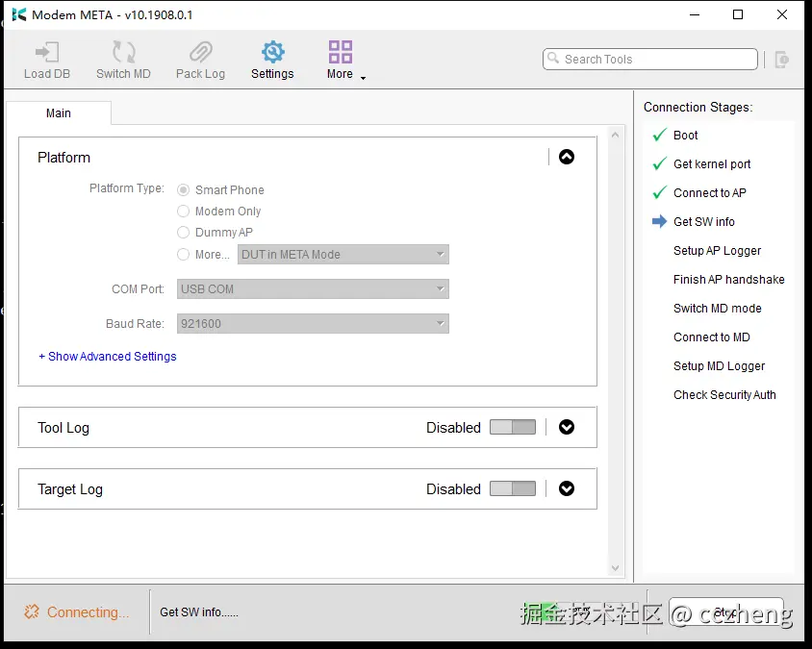Viewport: 812px width, 649px height.
Task: Click the Setup AP Logger stage
Action: tap(717, 251)
